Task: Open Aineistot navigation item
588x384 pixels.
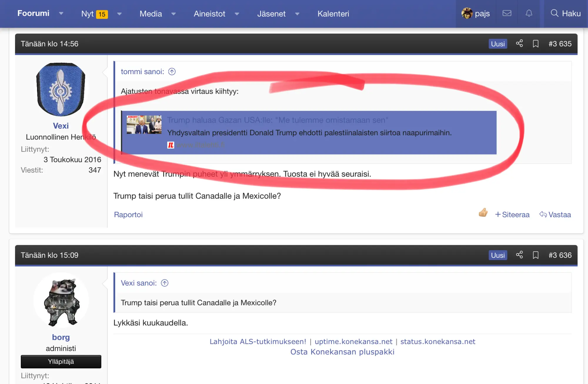Action: coord(209,14)
